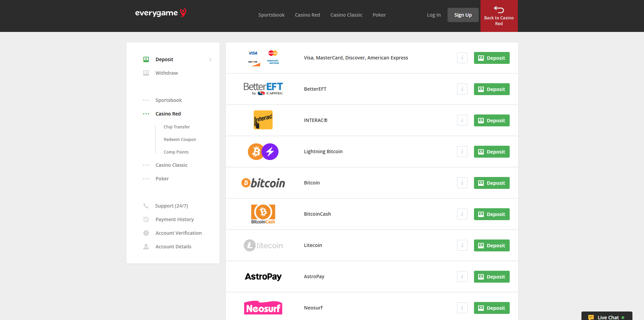Click the BetterEFT logo
Image resolution: width=644 pixels, height=320 pixels.
coord(263,89)
